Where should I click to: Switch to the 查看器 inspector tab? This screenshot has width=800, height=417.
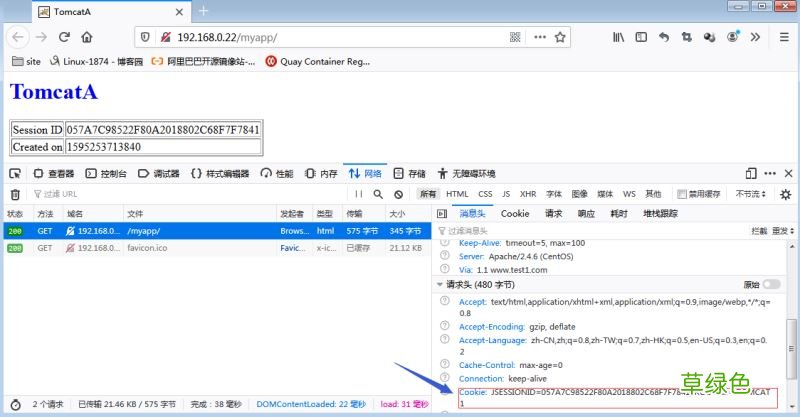coord(54,174)
